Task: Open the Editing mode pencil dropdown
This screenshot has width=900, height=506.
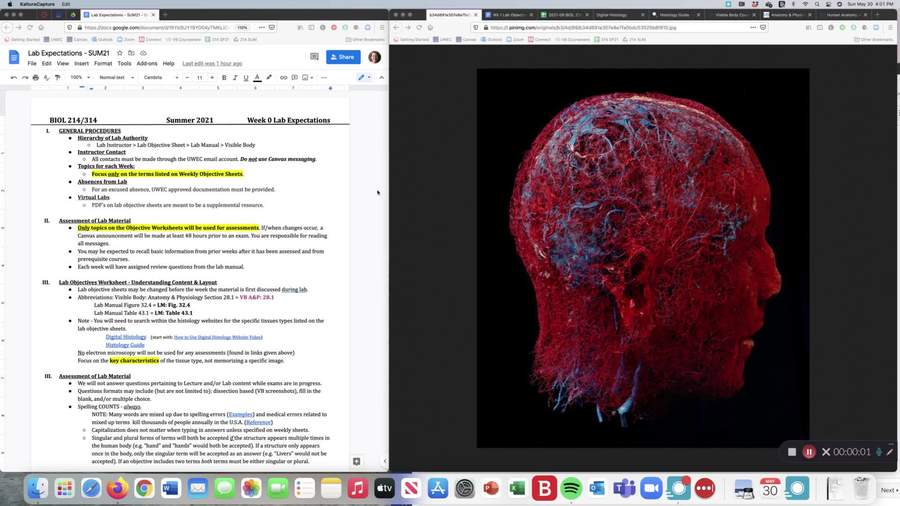Action: (x=364, y=77)
